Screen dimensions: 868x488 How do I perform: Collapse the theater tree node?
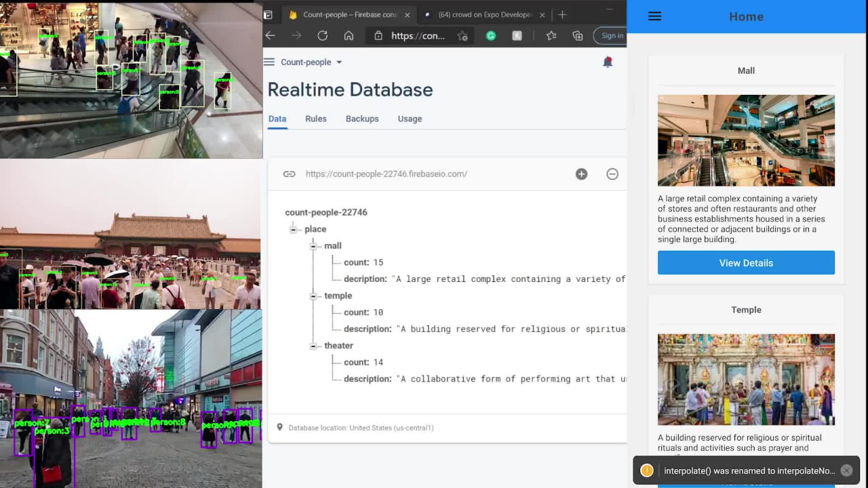pos(313,346)
